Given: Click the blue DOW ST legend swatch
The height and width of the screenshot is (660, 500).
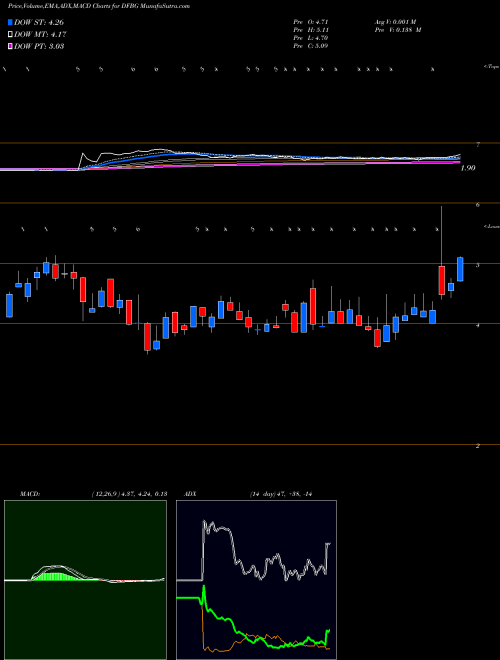Looking at the screenshot, I should click(11, 22).
